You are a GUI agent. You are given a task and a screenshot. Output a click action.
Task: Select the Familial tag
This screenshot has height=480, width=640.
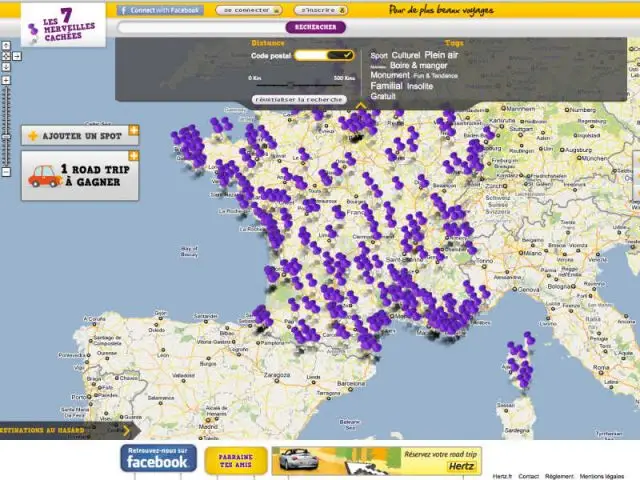pos(386,86)
